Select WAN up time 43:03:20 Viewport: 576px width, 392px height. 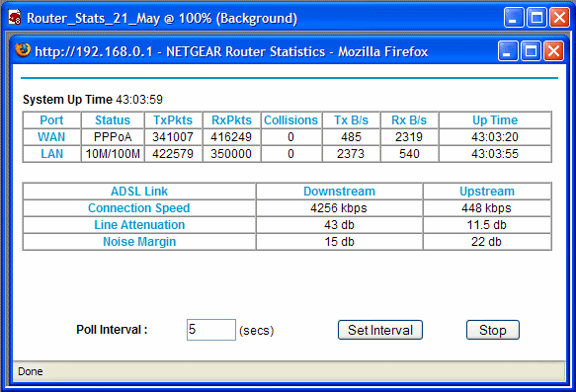(495, 137)
